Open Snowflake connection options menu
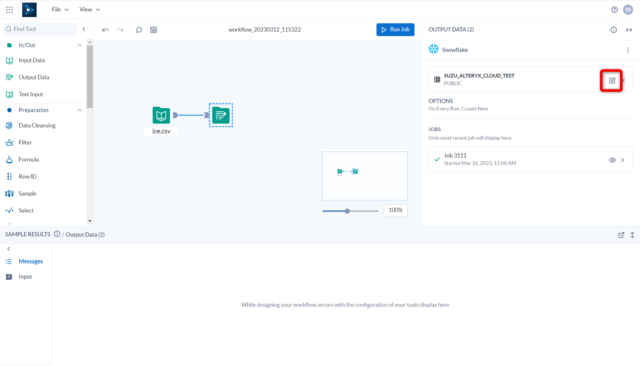Viewport: 640px width, 366px height. coord(628,50)
